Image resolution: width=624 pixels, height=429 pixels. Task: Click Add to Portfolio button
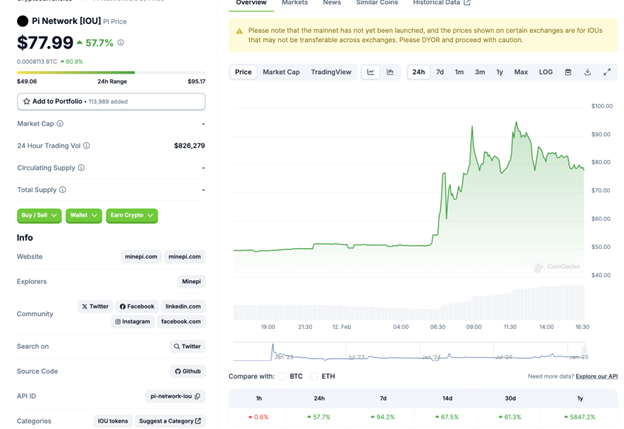click(111, 101)
